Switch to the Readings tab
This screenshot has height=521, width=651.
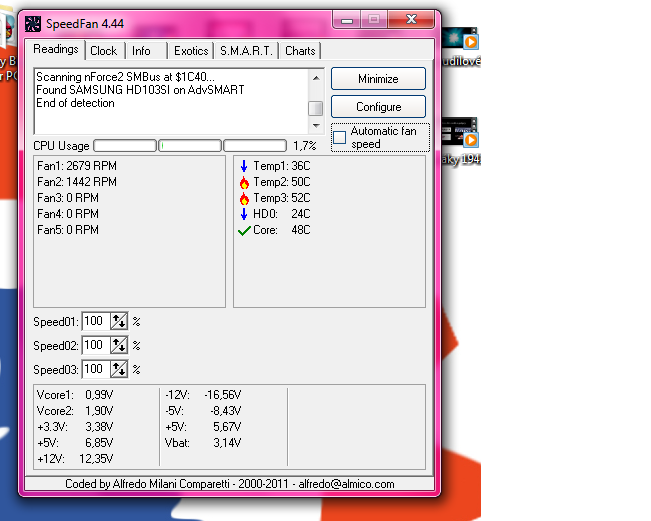click(x=56, y=49)
